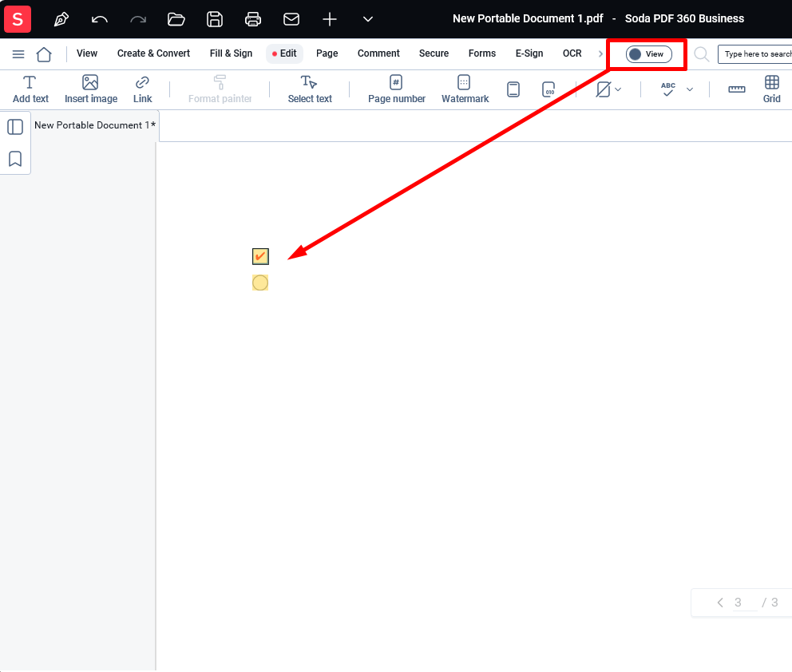
Task: Print the document
Action: point(253,19)
